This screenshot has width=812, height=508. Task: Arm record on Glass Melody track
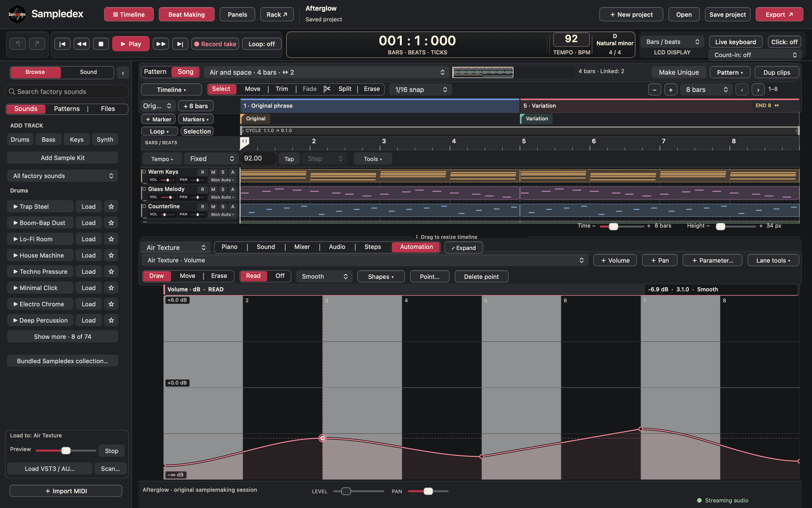(x=203, y=189)
